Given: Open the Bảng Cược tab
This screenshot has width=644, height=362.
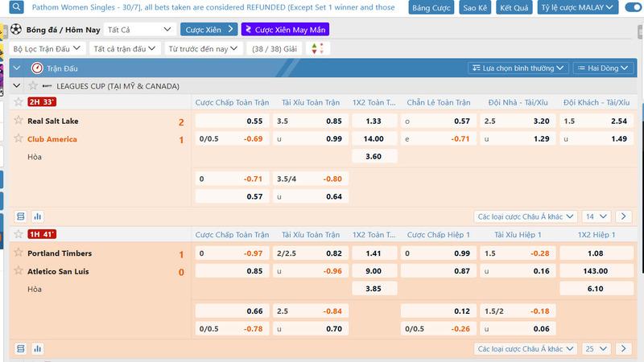Looking at the screenshot, I should (431, 8).
